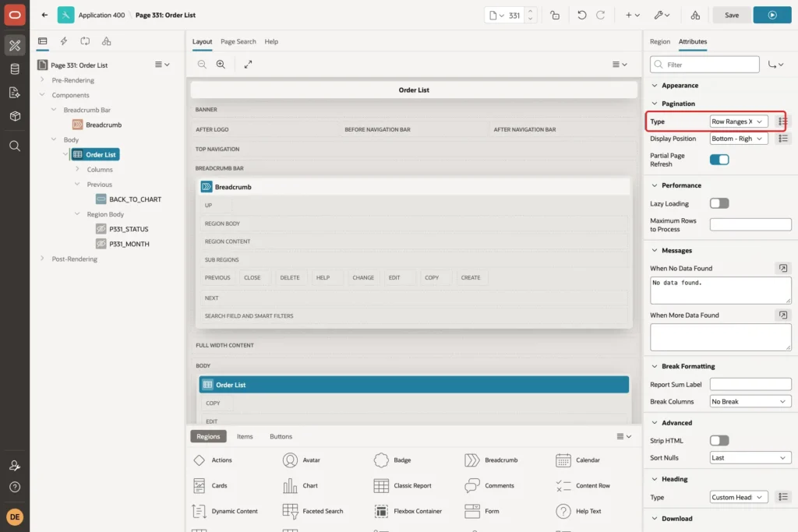
Task: Click the Report Sum Label field
Action: pyautogui.click(x=750, y=384)
